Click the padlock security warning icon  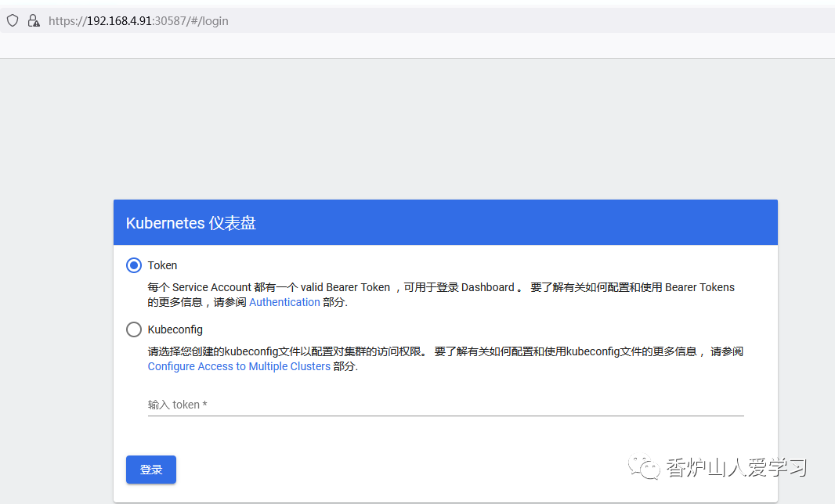pyautogui.click(x=34, y=21)
